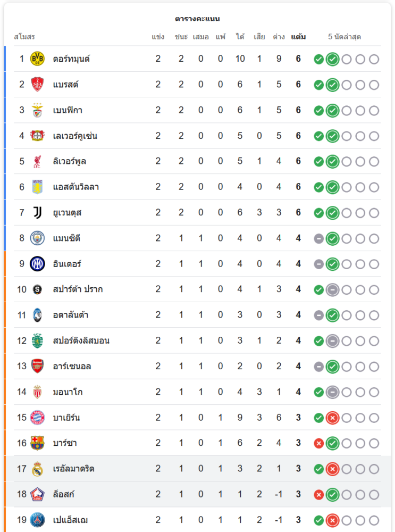Click Man City's grey draw indicator
Image resolution: width=395 pixels, height=532 pixels.
pos(319,238)
